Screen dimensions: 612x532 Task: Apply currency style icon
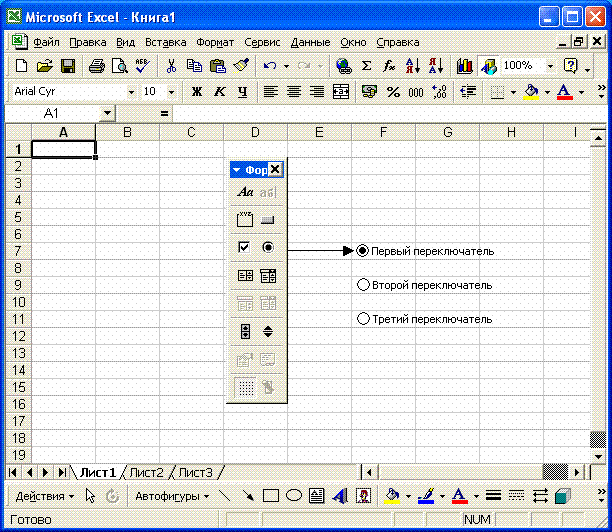click(369, 92)
